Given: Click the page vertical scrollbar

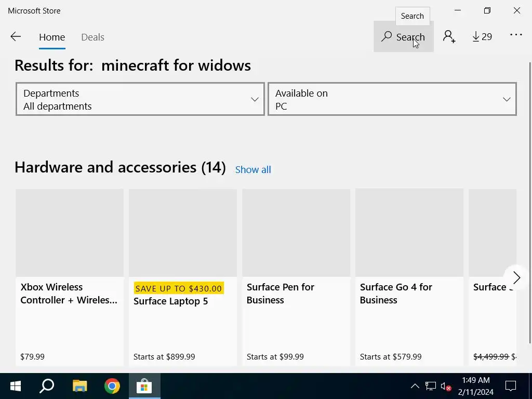Looking at the screenshot, I should pyautogui.click(x=530, y=202).
